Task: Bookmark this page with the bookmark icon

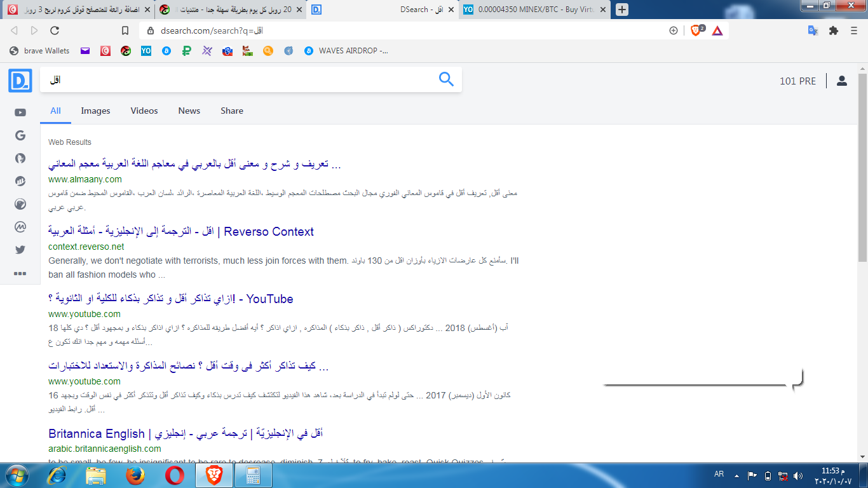Action: 125,30
